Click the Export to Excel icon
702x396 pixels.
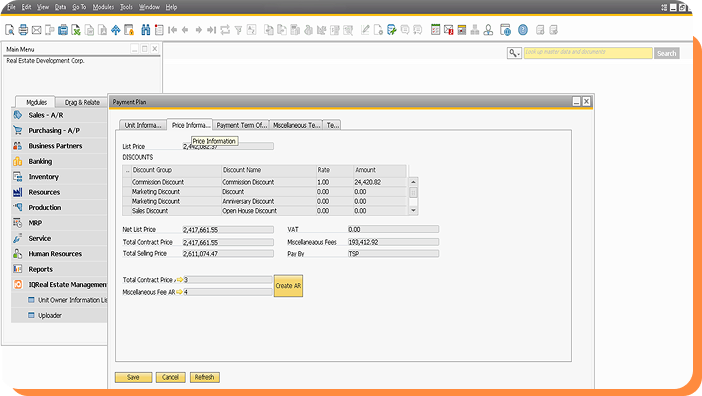click(x=76, y=30)
